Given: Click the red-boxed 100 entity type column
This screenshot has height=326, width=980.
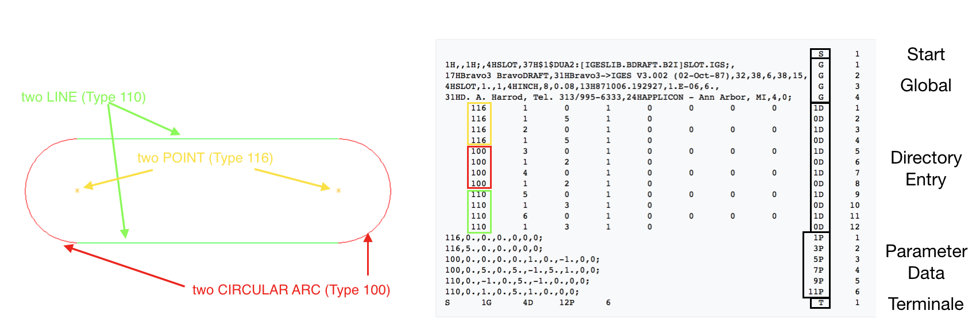Looking at the screenshot, I should click(x=479, y=167).
